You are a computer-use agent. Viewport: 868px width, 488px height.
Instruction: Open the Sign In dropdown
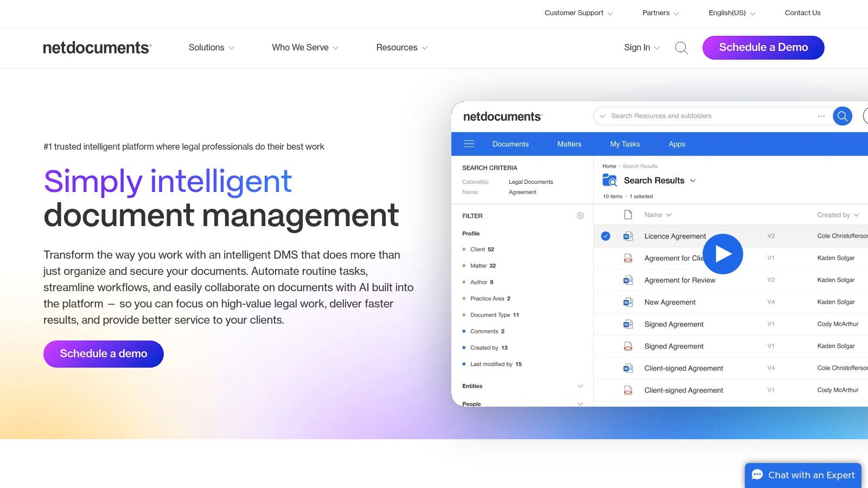tap(642, 48)
